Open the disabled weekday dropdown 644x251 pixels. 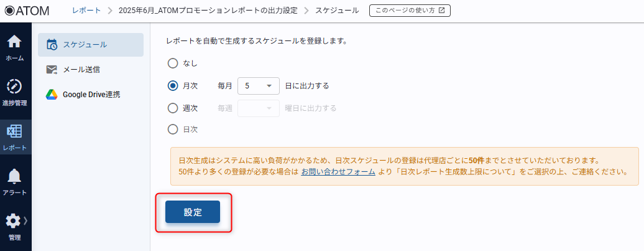(258, 108)
